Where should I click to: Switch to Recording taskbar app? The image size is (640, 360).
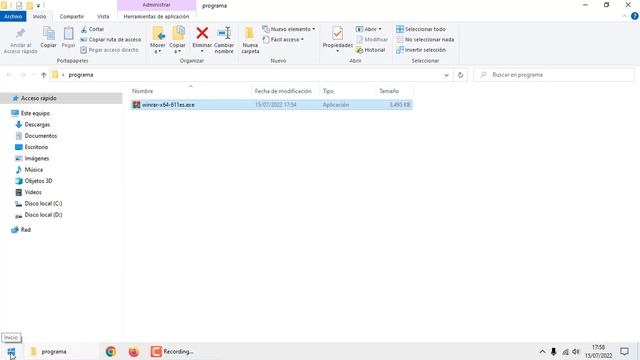172,351
